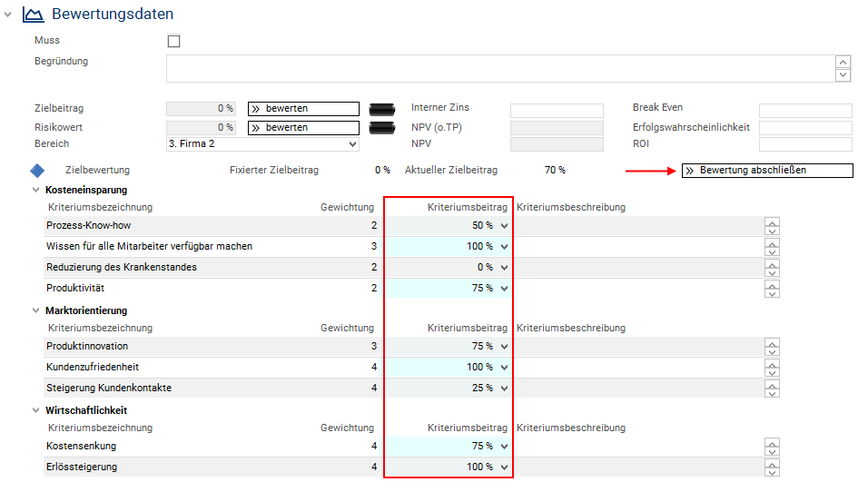Click the Bewertungsdaten chart icon

[x=33, y=15]
